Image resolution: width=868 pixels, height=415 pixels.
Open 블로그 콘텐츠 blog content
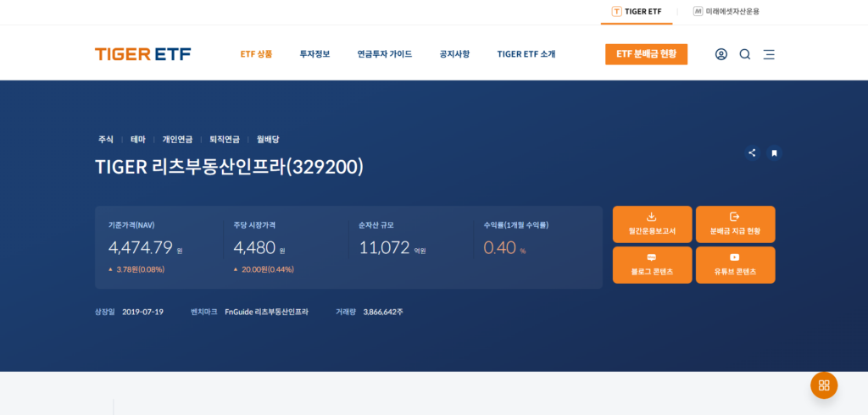pyautogui.click(x=652, y=265)
